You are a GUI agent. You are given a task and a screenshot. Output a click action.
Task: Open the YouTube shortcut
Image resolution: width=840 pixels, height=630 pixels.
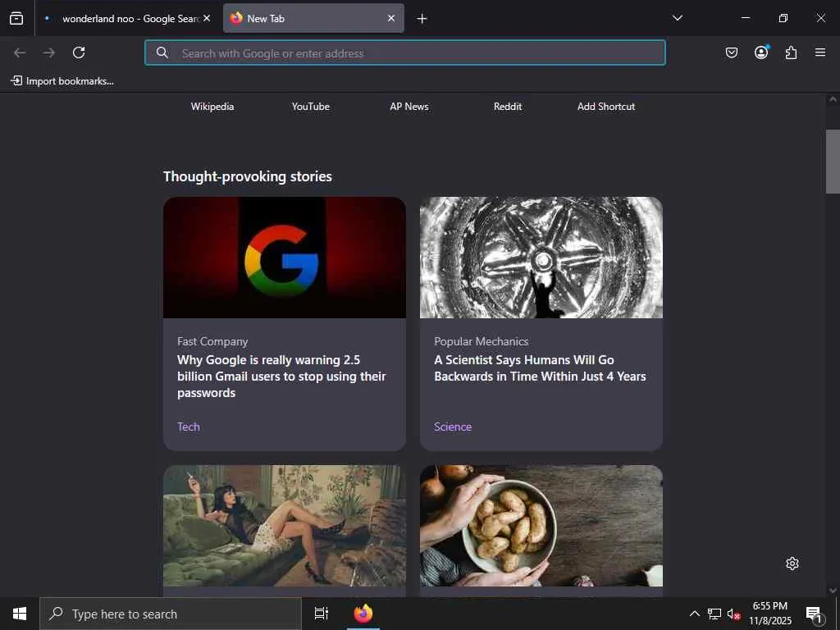[x=311, y=107]
